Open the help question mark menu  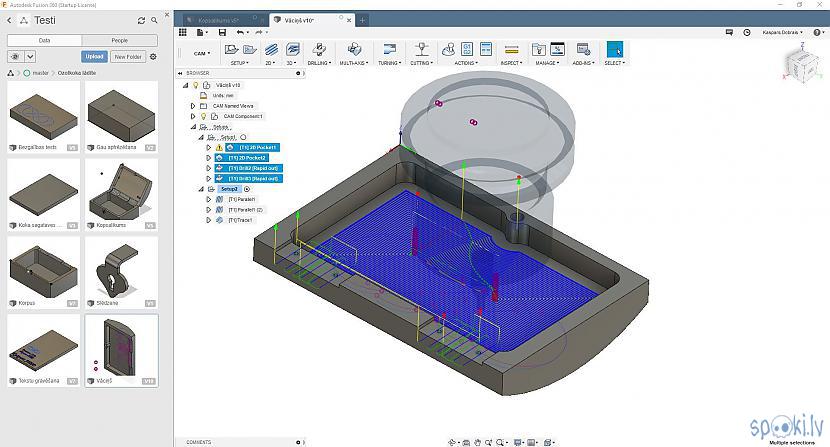click(x=817, y=32)
